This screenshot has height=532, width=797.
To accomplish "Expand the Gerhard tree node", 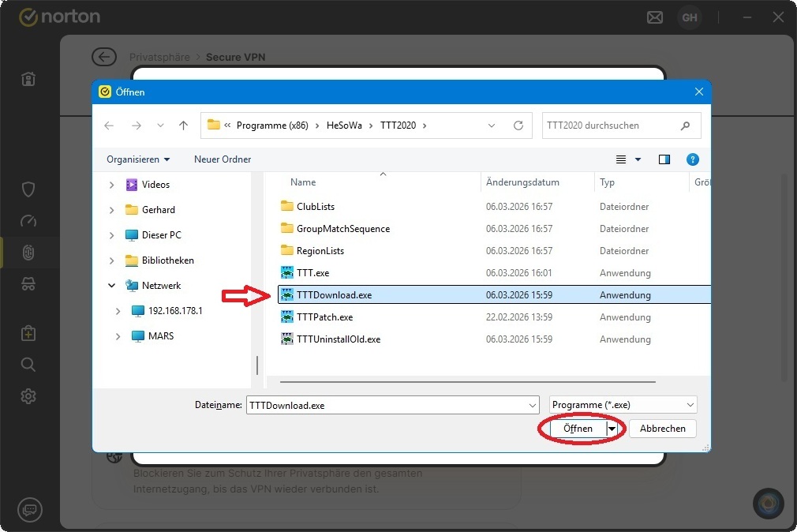I will [x=111, y=209].
